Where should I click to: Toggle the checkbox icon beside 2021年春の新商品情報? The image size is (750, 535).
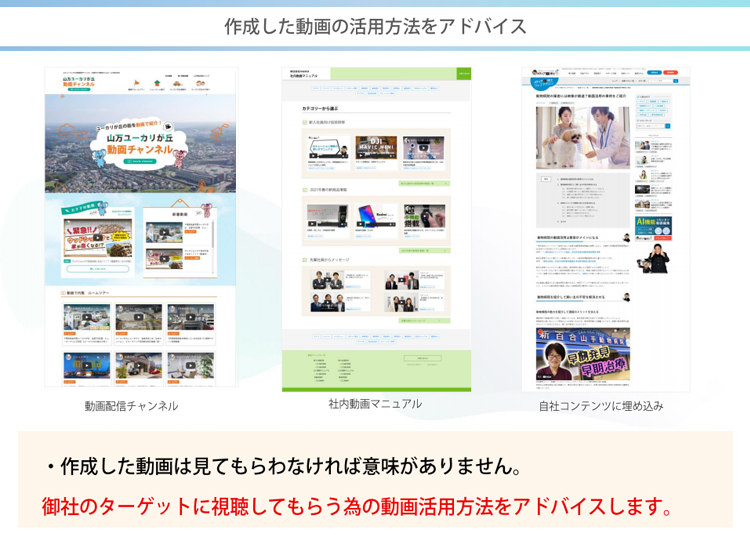tap(305, 190)
